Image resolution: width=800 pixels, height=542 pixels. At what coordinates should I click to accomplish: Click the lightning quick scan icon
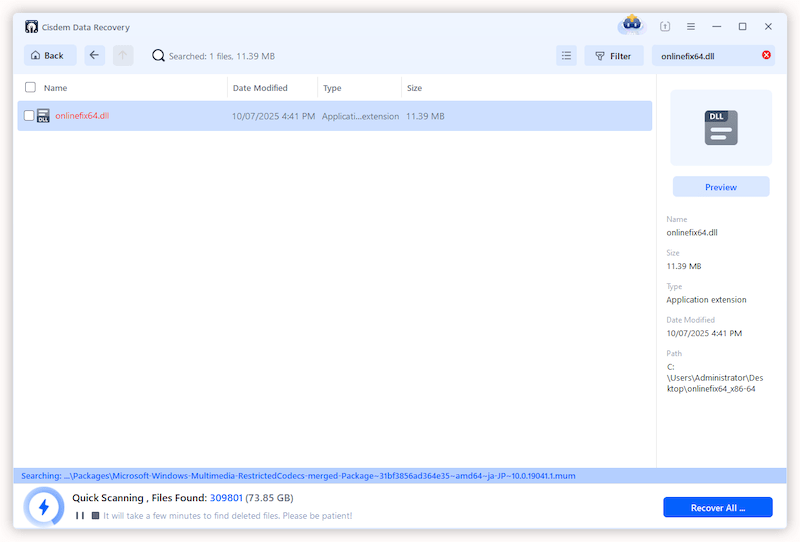(x=43, y=507)
